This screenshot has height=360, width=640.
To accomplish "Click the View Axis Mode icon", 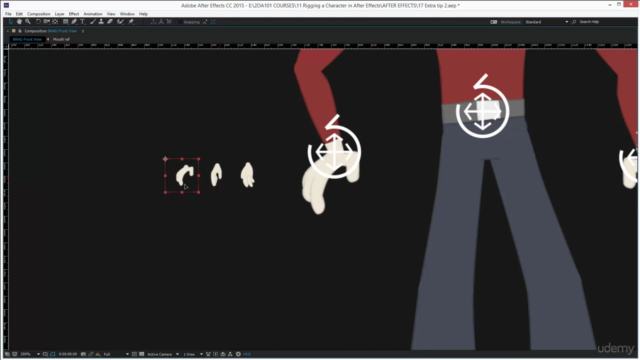I will pyautogui.click(x=169, y=22).
